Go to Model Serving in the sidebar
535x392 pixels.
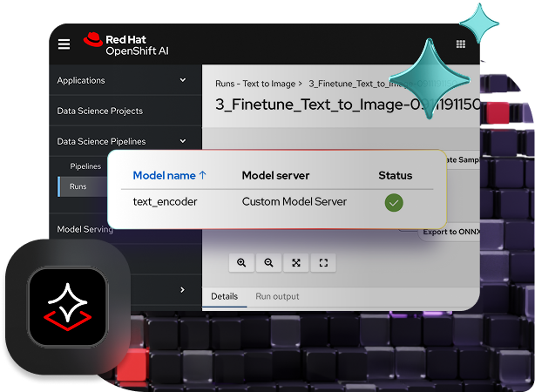[x=85, y=229]
